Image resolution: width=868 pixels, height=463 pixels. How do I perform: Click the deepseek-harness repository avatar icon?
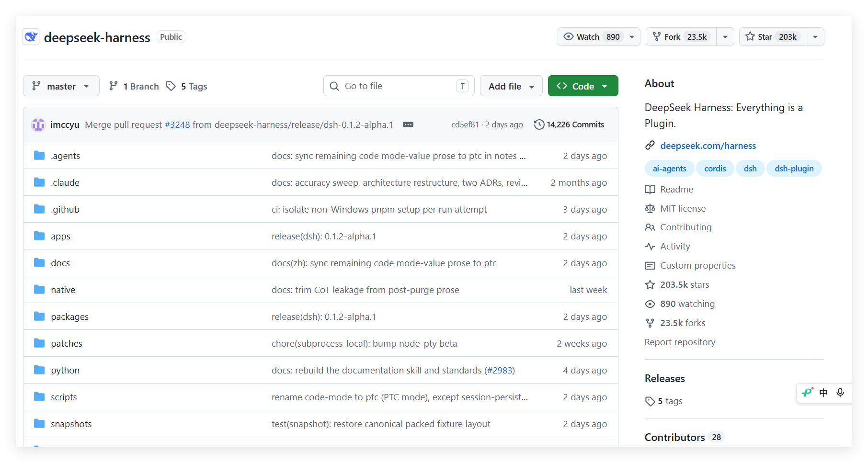coord(31,37)
